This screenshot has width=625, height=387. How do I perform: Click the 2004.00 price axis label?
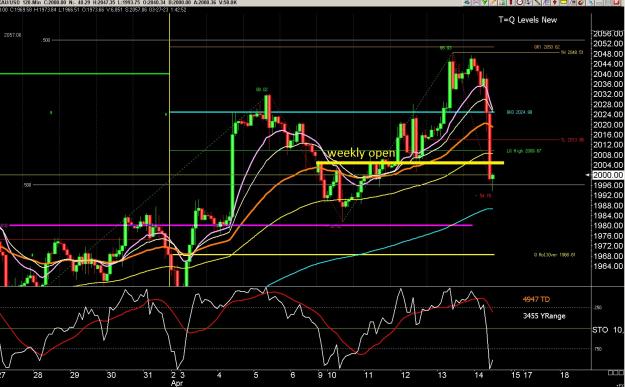coord(608,165)
